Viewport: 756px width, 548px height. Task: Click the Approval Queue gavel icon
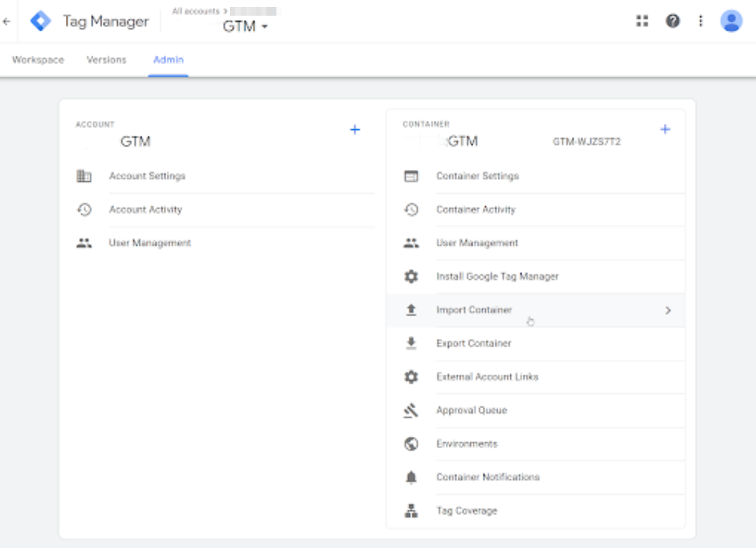[411, 410]
